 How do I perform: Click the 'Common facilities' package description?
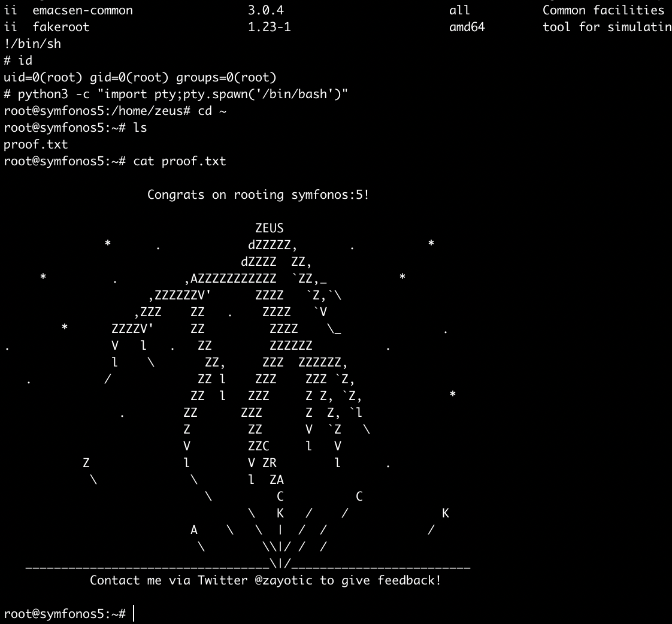pyautogui.click(x=603, y=10)
